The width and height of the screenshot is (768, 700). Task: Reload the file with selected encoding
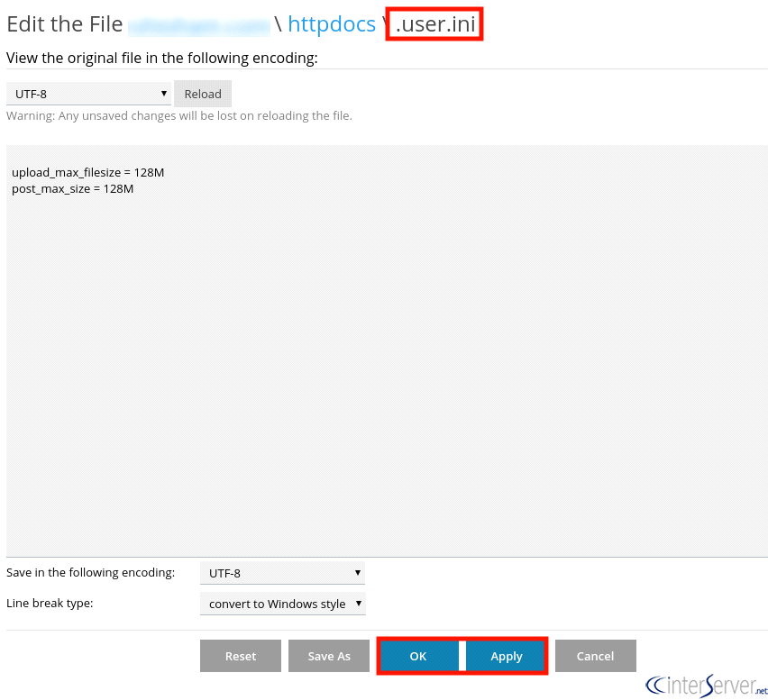coord(203,94)
